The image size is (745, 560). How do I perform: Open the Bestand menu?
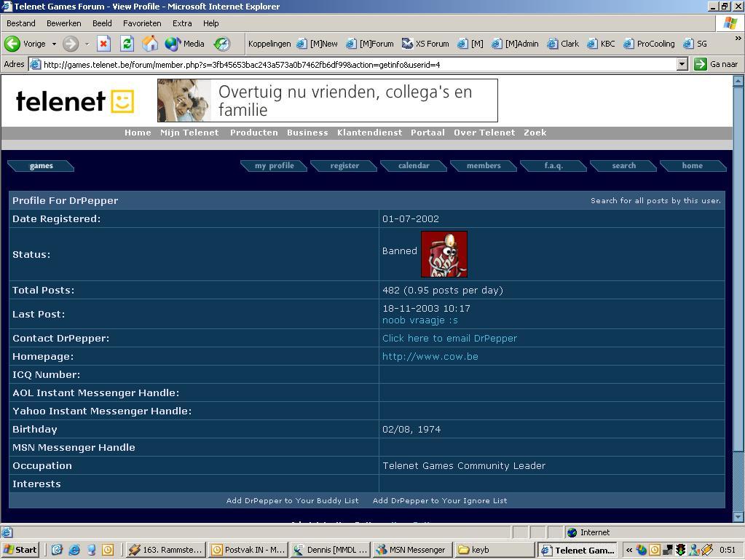point(21,23)
